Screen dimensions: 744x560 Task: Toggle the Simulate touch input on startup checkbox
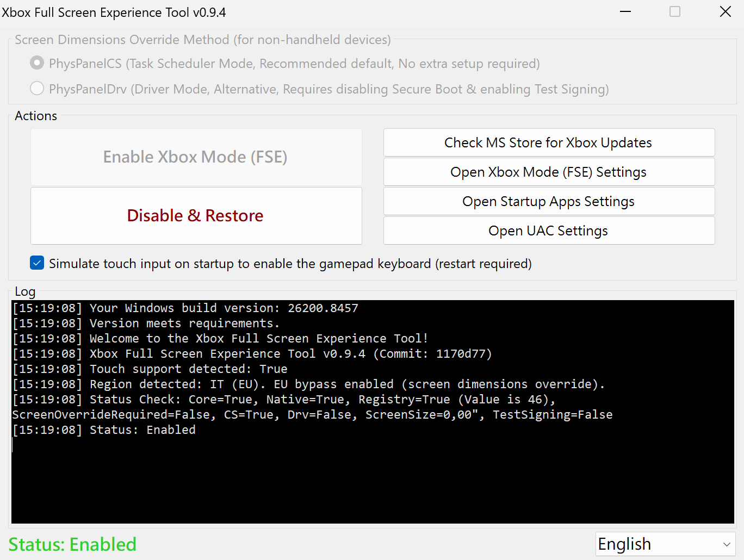pos(37,263)
